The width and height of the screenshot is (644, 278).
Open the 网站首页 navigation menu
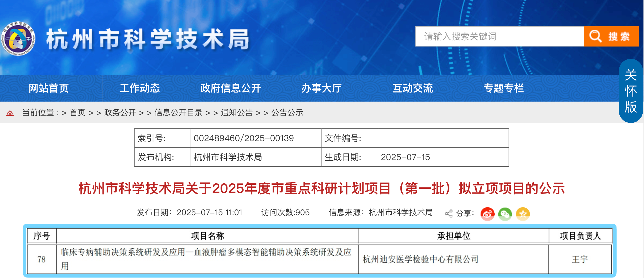pos(49,88)
